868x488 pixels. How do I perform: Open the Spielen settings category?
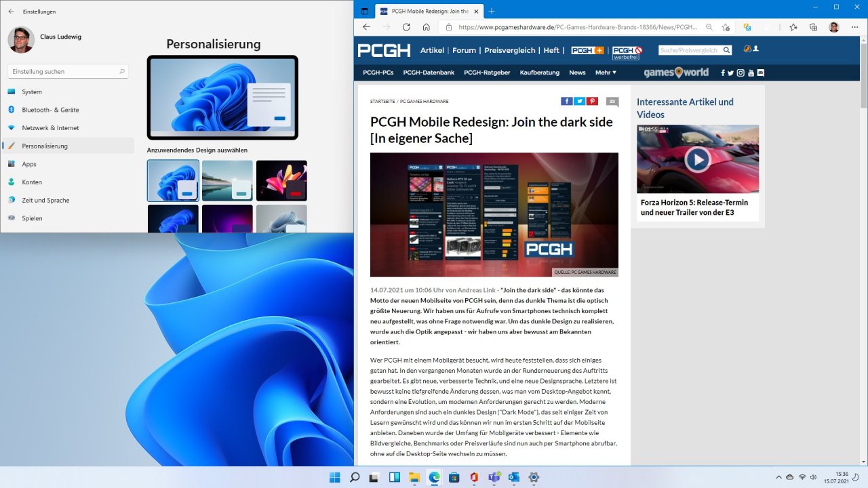point(68,218)
